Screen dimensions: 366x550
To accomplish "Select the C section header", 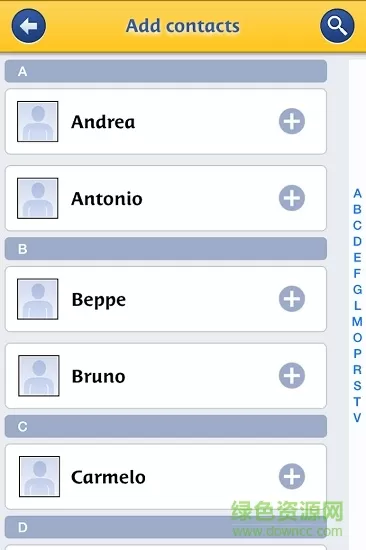I will pos(166,426).
